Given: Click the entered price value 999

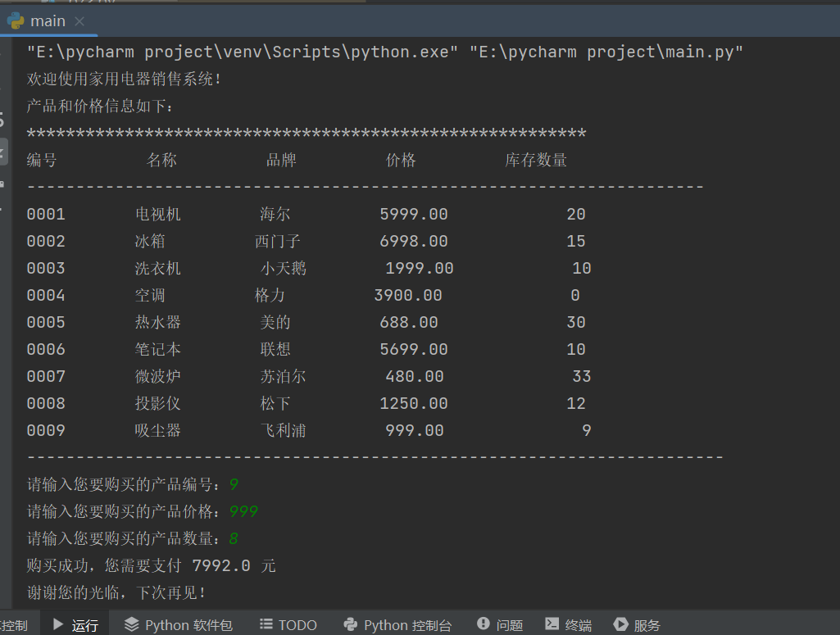Looking at the screenshot, I should point(243,512).
